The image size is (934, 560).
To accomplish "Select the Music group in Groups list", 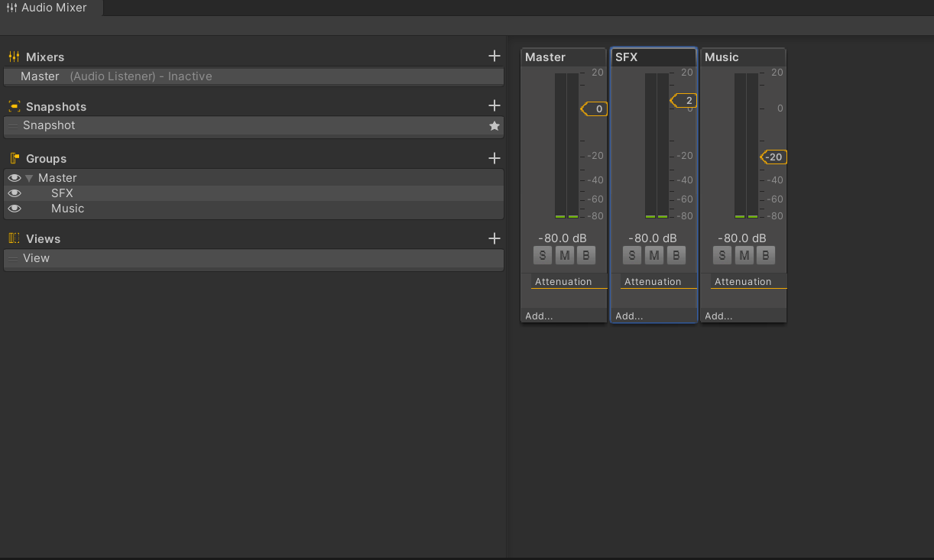I will (68, 209).
